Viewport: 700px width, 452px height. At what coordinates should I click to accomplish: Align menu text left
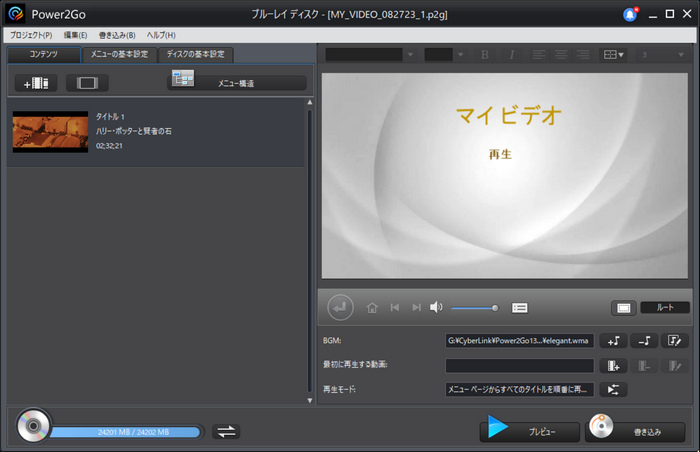click(539, 54)
